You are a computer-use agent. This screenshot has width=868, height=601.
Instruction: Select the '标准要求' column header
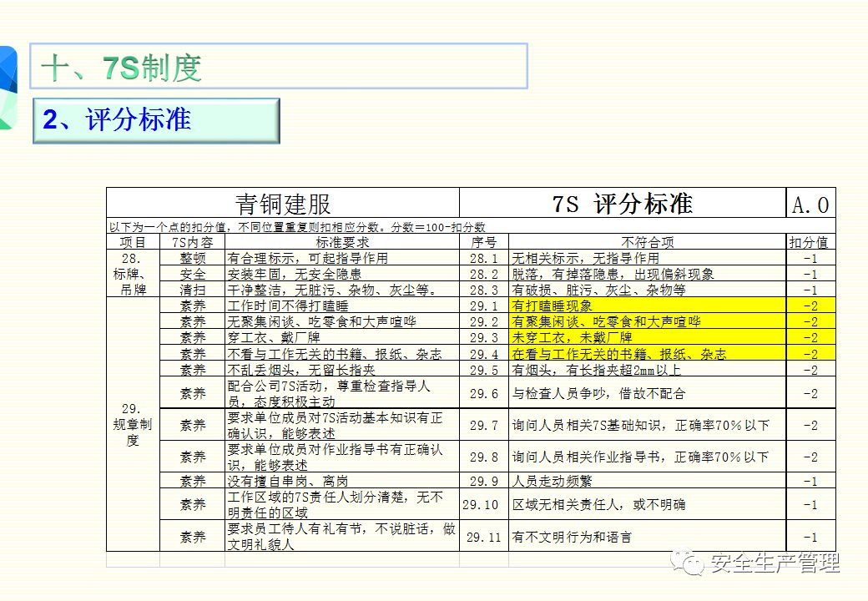coord(342,242)
